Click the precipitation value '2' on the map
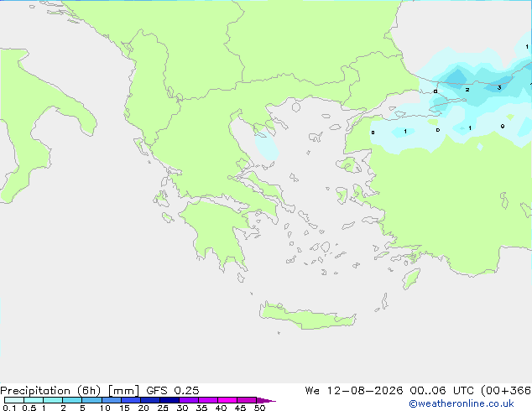Screen dimensions: 532x411 467,90
